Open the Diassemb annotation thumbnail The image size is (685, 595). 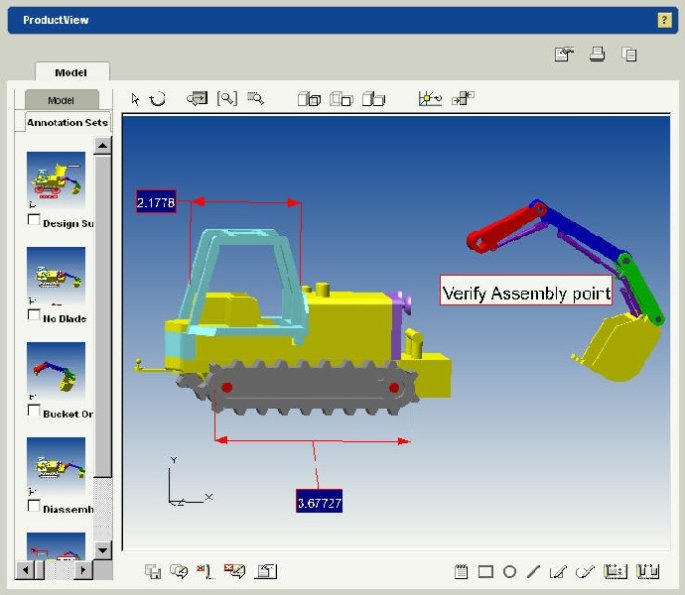pos(56,465)
